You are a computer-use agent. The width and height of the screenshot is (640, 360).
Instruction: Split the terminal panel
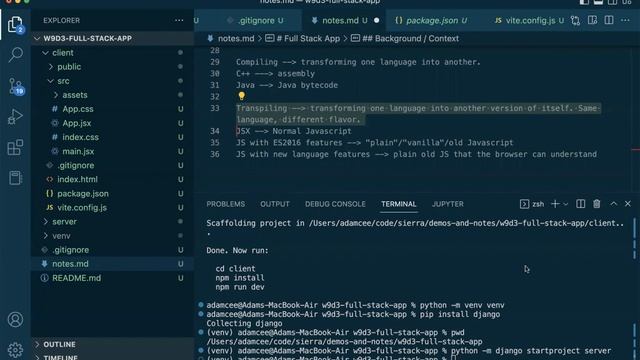[x=580, y=204]
